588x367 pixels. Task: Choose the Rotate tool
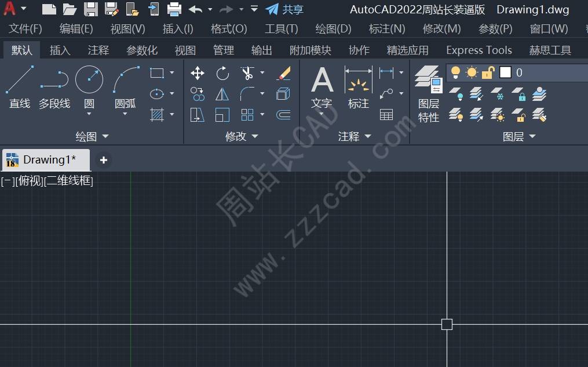click(x=222, y=73)
